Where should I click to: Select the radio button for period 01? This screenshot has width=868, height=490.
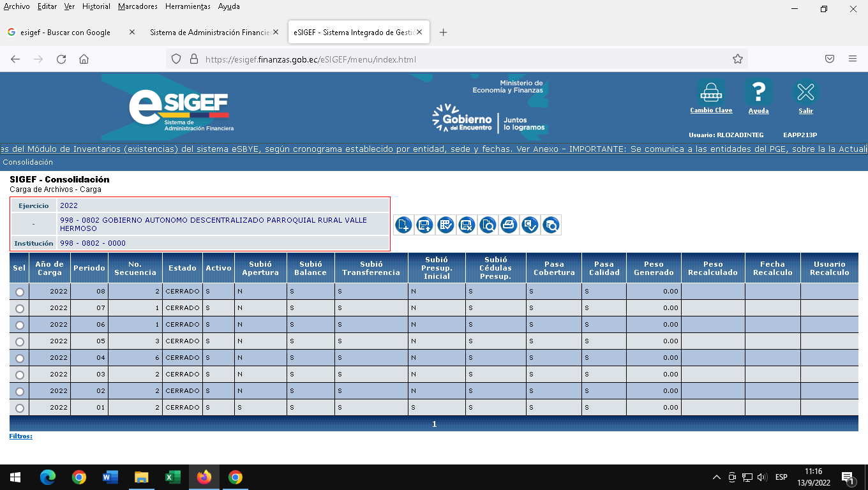[20, 408]
